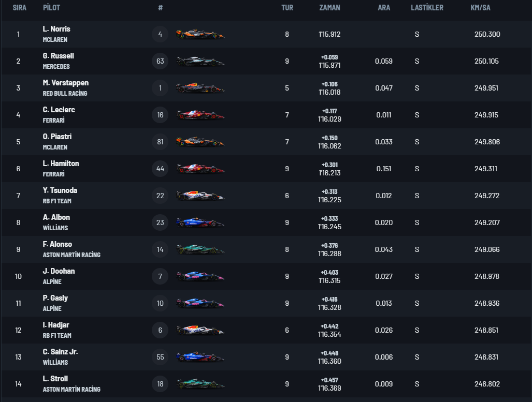Click the P. Gasly driver name
532x402 pixels.
[55, 298]
